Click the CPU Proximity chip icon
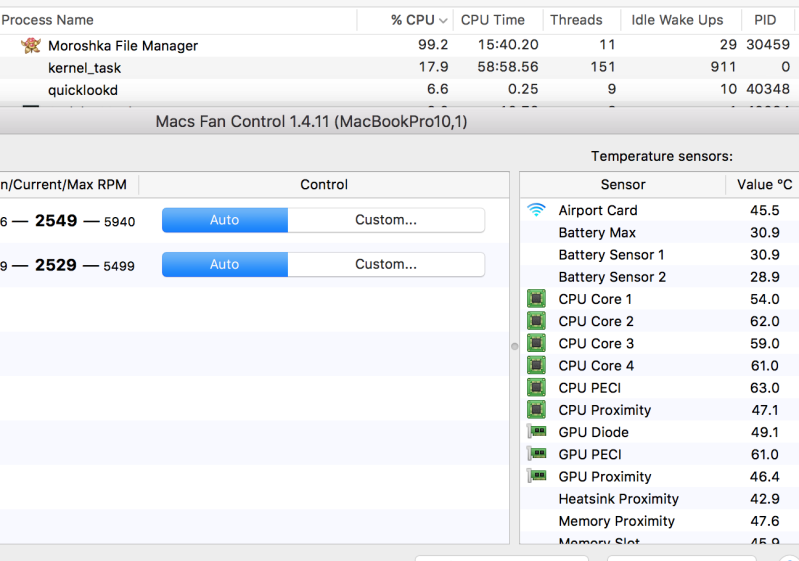This screenshot has height=561, width=799. click(537, 410)
